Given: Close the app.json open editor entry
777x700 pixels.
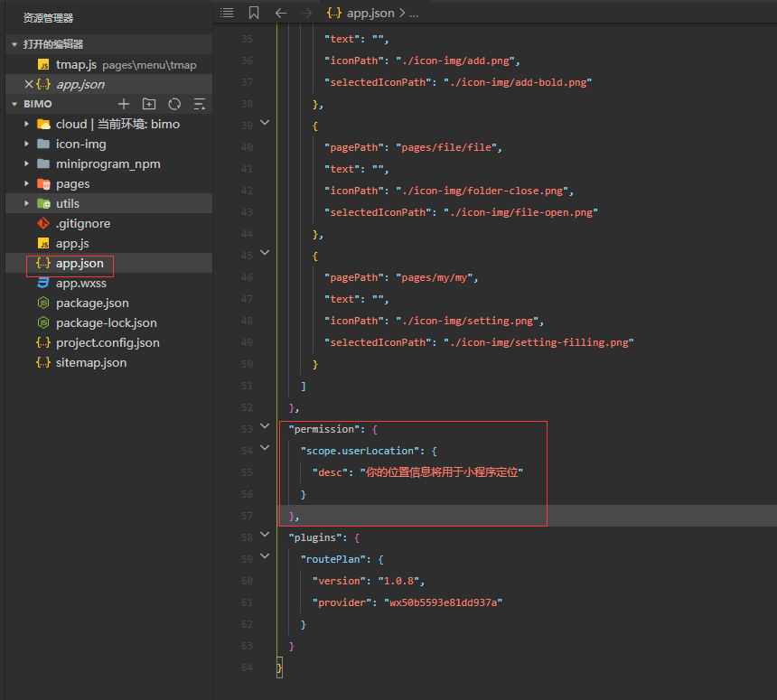Looking at the screenshot, I should pyautogui.click(x=29, y=84).
